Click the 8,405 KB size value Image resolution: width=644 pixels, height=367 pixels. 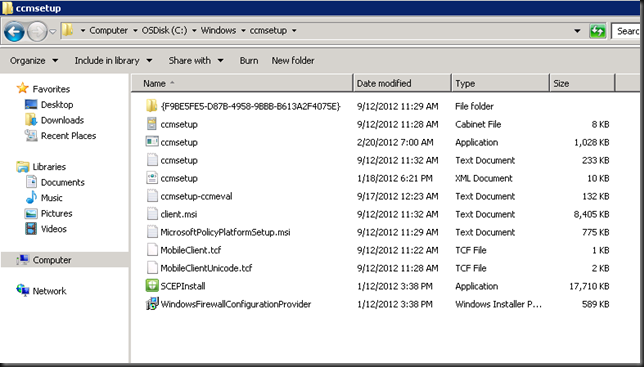[x=591, y=214]
